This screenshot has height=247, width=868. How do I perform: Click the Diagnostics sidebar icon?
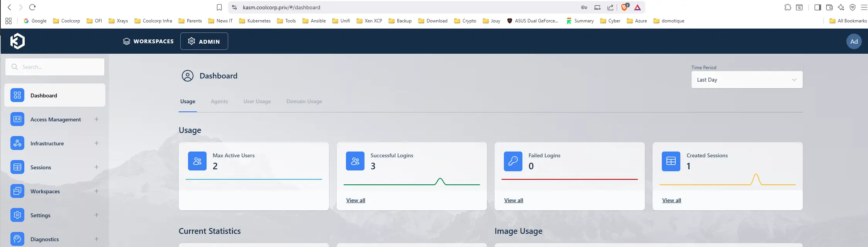17,239
